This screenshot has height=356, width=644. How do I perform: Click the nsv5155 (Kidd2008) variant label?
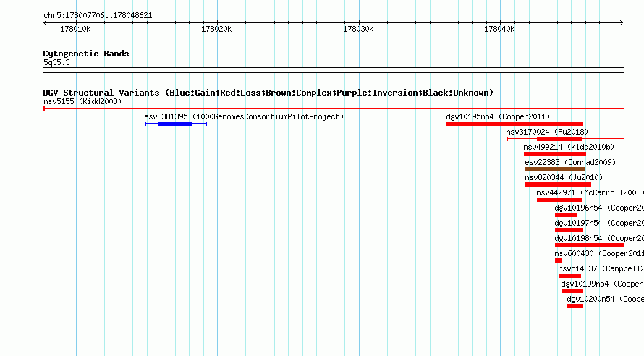82,101
